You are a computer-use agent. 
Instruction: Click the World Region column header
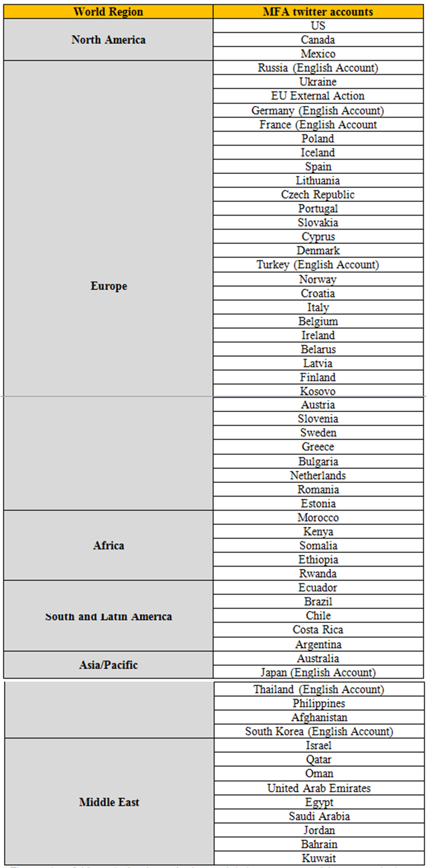[108, 12]
